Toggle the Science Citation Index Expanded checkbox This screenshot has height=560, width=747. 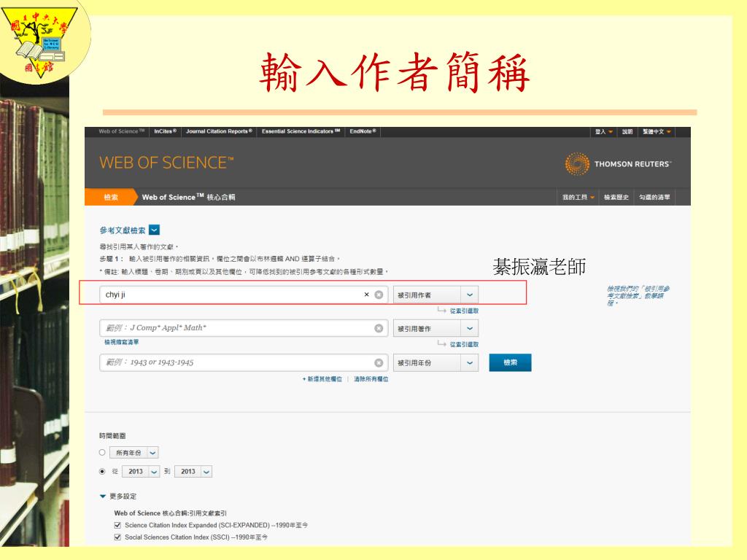[117, 525]
